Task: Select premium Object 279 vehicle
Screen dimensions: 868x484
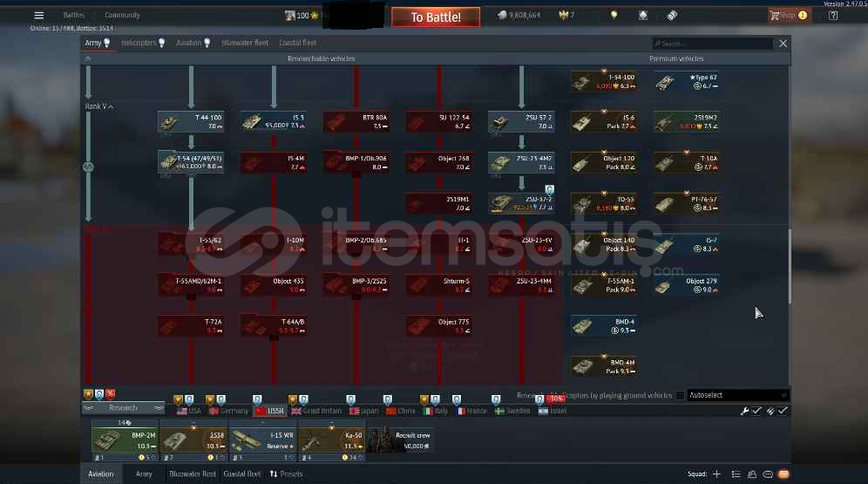Action: 687,285
